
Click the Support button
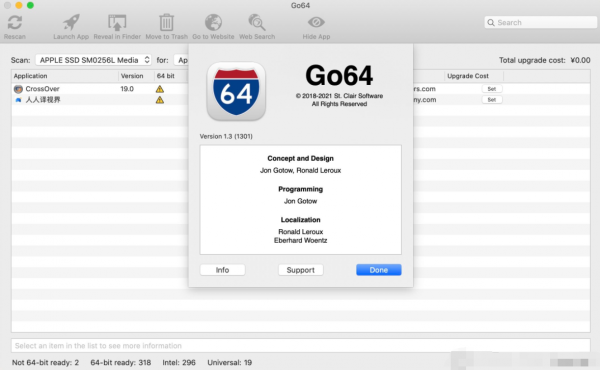point(300,270)
